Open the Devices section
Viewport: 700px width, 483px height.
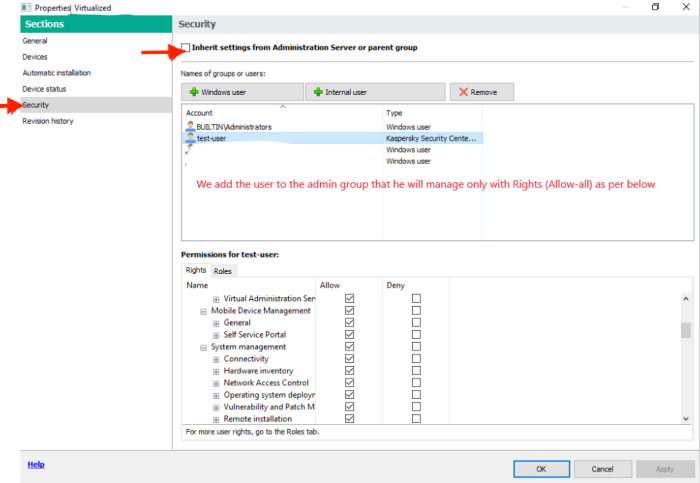[x=96, y=57]
